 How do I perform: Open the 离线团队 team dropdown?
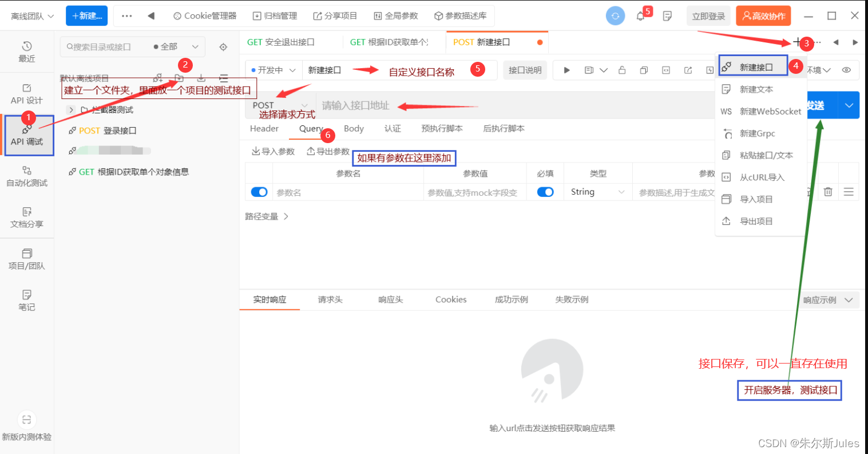tap(33, 16)
